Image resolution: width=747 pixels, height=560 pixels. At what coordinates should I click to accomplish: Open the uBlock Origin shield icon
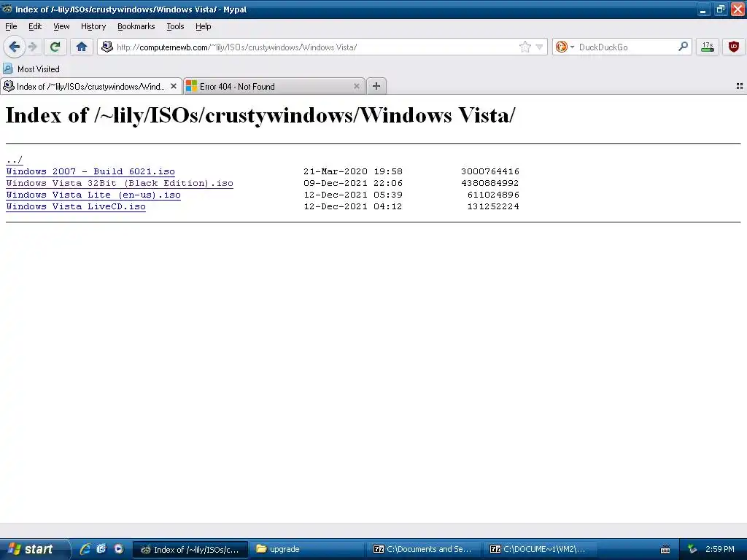coord(734,47)
